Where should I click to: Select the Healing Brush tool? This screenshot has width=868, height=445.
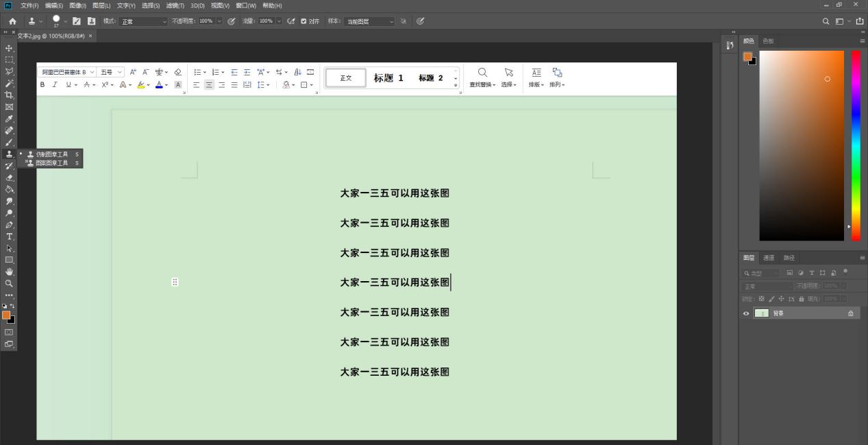tap(9, 130)
